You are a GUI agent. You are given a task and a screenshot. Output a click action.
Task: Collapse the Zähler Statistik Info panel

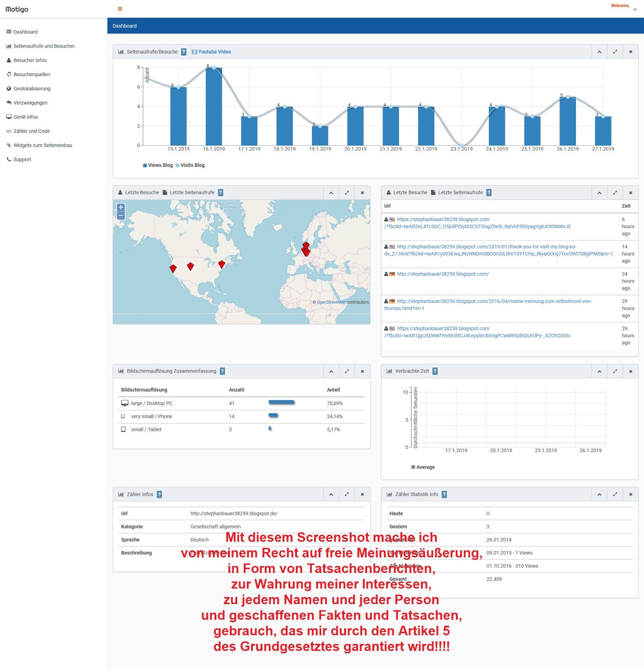[x=599, y=494]
